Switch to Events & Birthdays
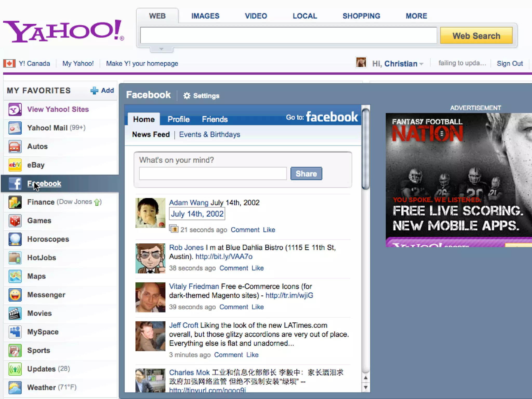532x399 pixels. tap(210, 135)
